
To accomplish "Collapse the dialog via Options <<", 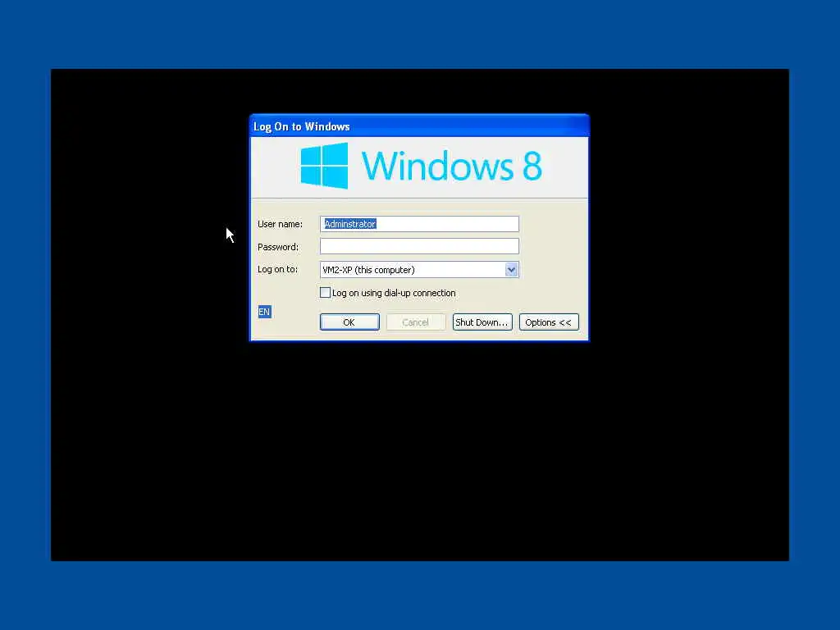I will pos(549,322).
